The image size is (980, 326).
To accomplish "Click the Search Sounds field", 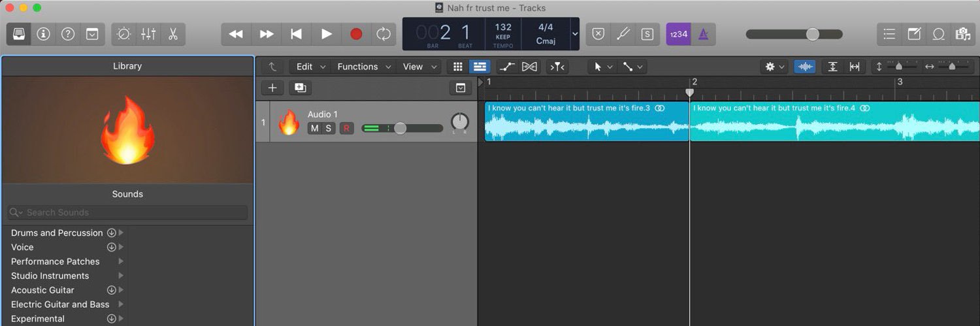I will click(x=127, y=212).
